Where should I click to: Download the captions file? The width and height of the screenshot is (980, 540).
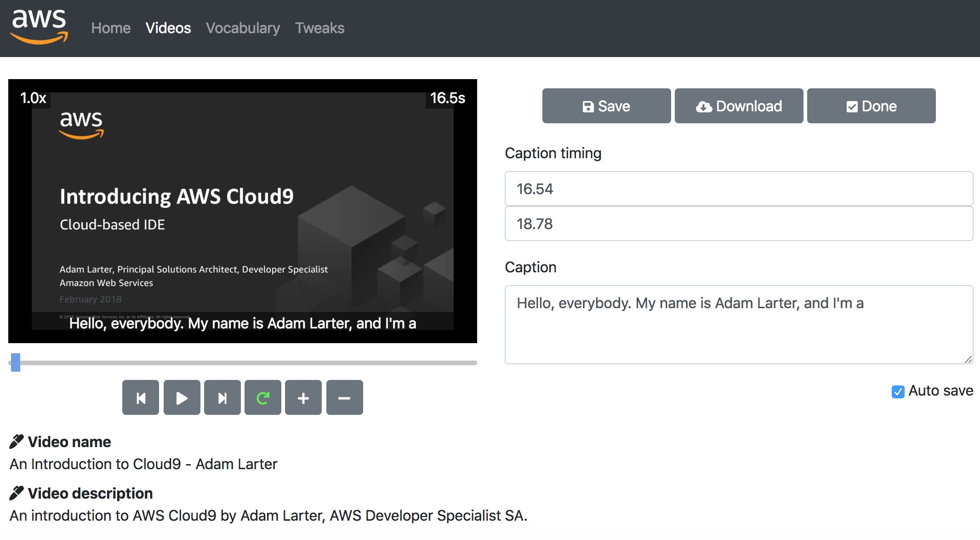[739, 106]
